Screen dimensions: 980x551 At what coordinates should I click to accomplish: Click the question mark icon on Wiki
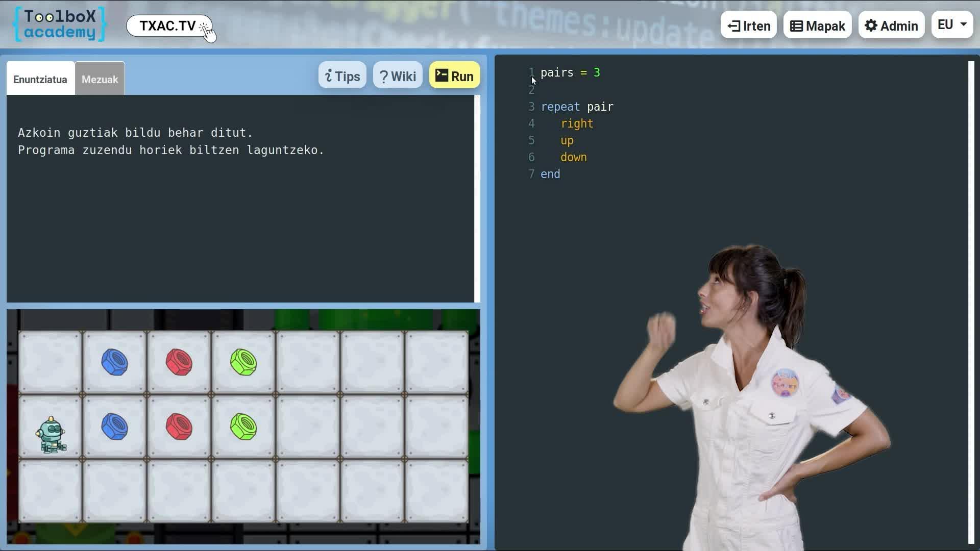tap(384, 77)
